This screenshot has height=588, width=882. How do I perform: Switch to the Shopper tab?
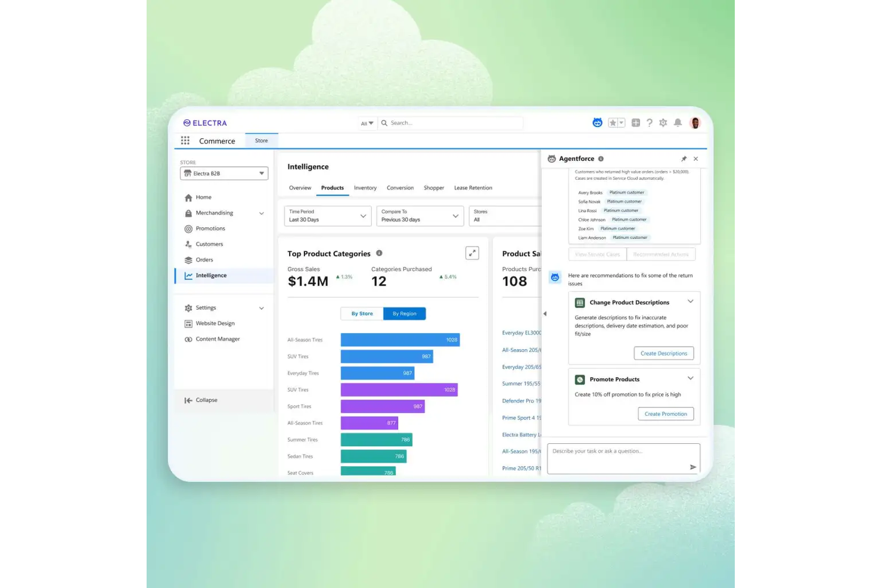pyautogui.click(x=434, y=188)
